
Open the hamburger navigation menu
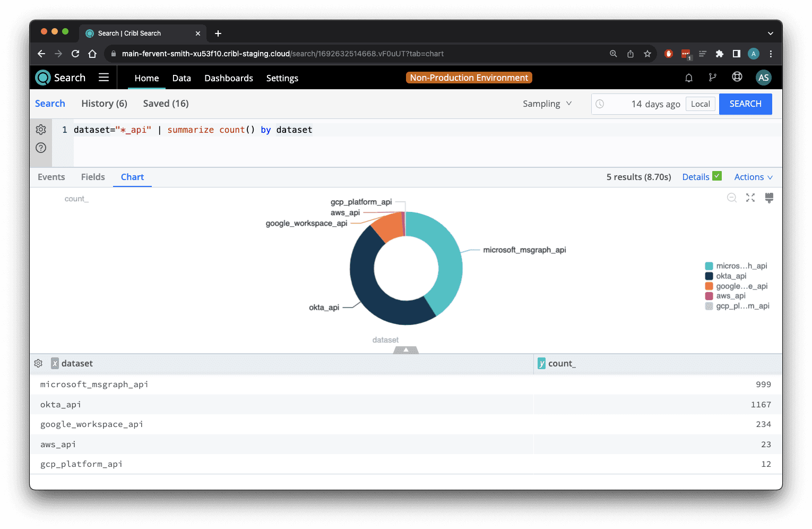(103, 78)
